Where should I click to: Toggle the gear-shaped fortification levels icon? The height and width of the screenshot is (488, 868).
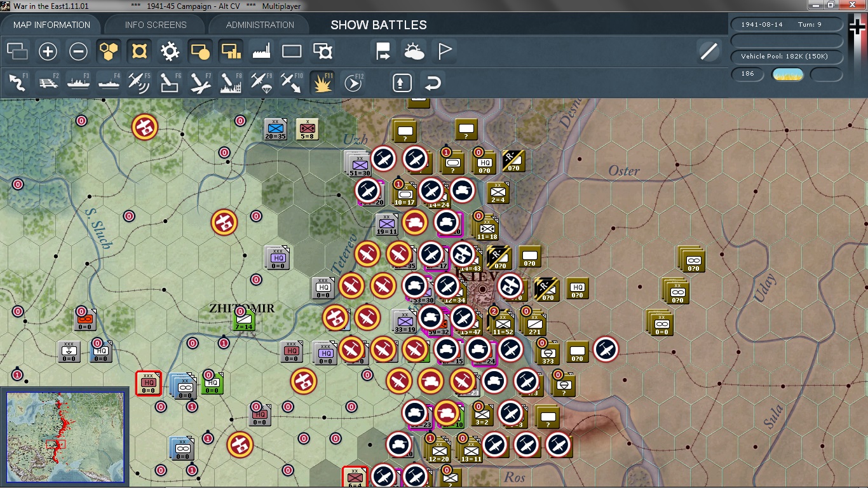[x=170, y=51]
